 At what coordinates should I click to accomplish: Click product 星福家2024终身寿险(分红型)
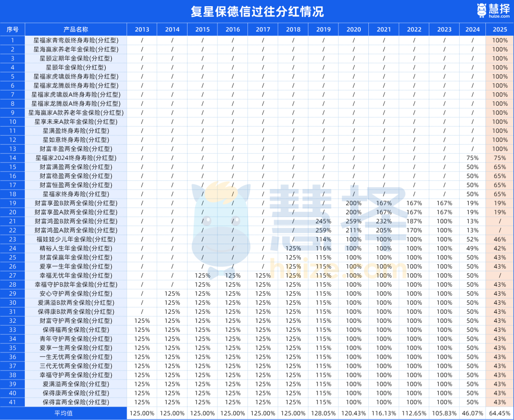pyautogui.click(x=76, y=158)
